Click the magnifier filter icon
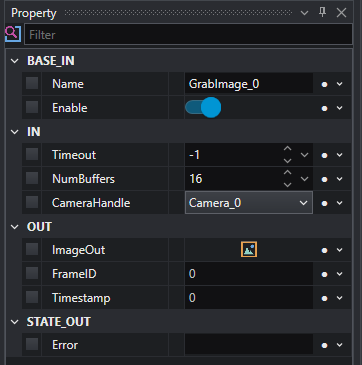Screen dimensions: 362x365 (x=13, y=34)
